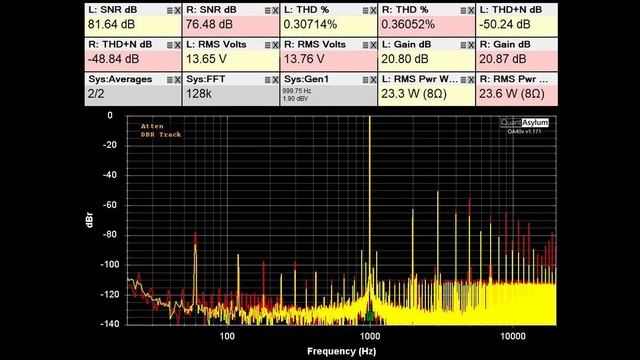640x360 pixels.
Task: Click the 2/2 averages count
Action: point(96,94)
